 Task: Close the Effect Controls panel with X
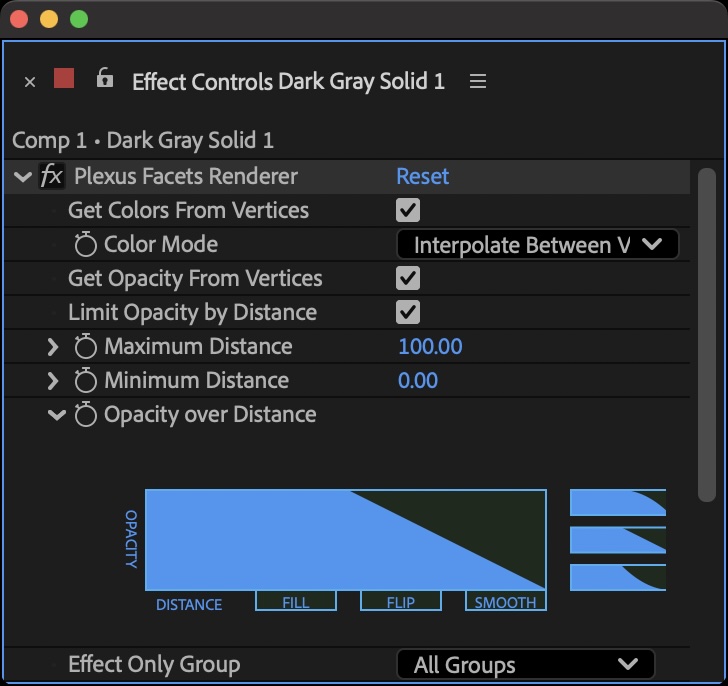click(x=30, y=82)
